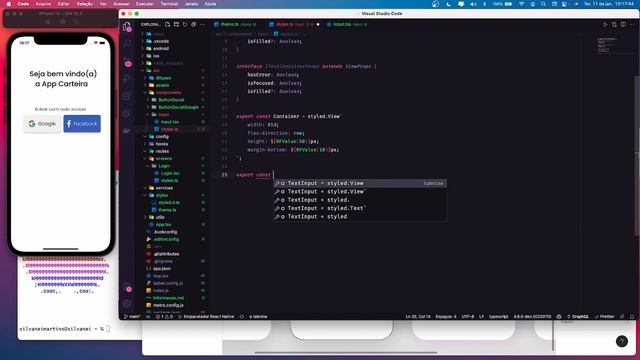Image resolution: width=640 pixels, height=360 pixels.
Task: Click the New Folder icon in the Explorer header
Action: [176, 24]
